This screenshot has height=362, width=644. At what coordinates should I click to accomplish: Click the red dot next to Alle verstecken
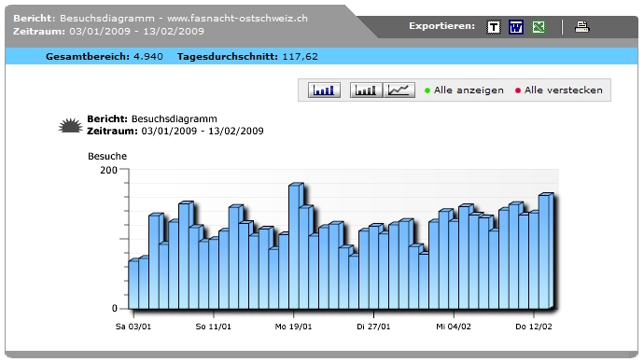[x=518, y=90]
